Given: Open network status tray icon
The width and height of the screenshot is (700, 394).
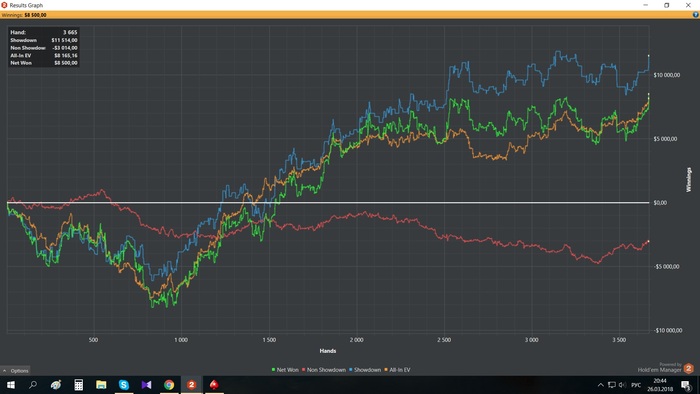Looking at the screenshot, I should [612, 385].
